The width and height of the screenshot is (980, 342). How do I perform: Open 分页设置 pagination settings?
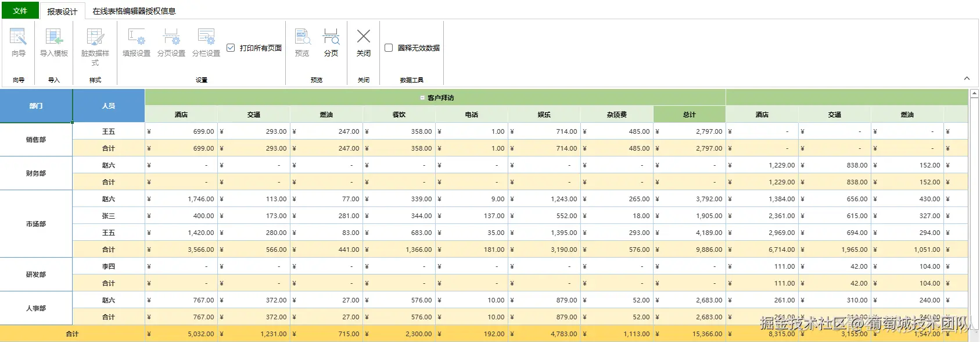click(x=171, y=42)
